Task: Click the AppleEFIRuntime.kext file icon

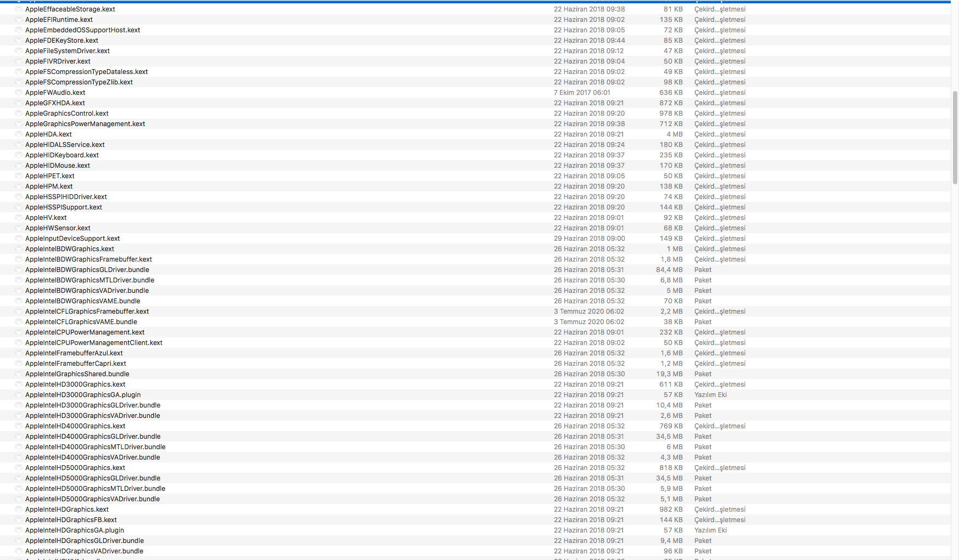Action: point(19,20)
